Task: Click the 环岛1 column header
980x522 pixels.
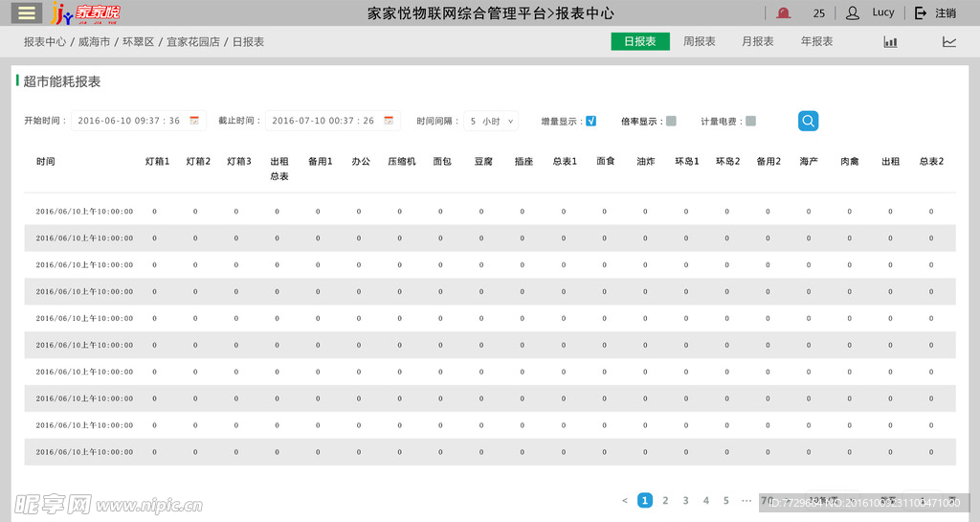Action: tap(687, 161)
